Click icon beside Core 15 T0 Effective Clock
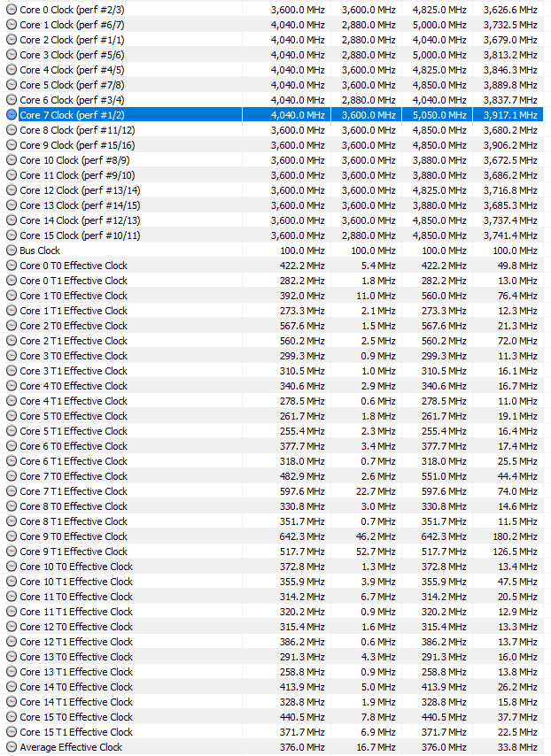 pos(12,717)
